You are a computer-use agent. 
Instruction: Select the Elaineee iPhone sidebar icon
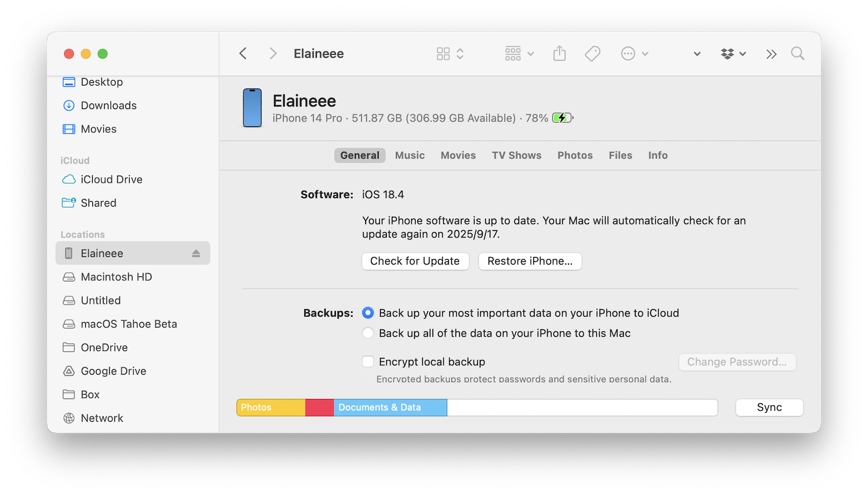click(69, 253)
